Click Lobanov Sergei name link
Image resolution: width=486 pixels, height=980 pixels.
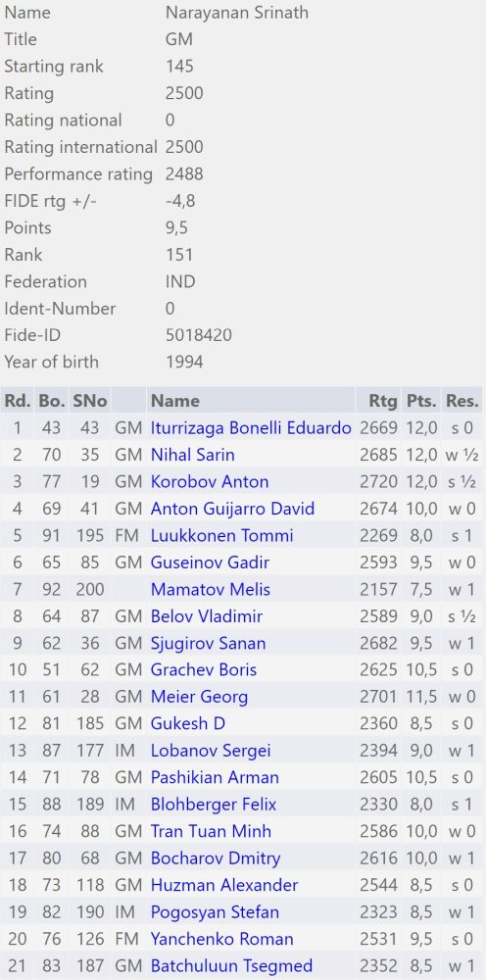click(211, 751)
